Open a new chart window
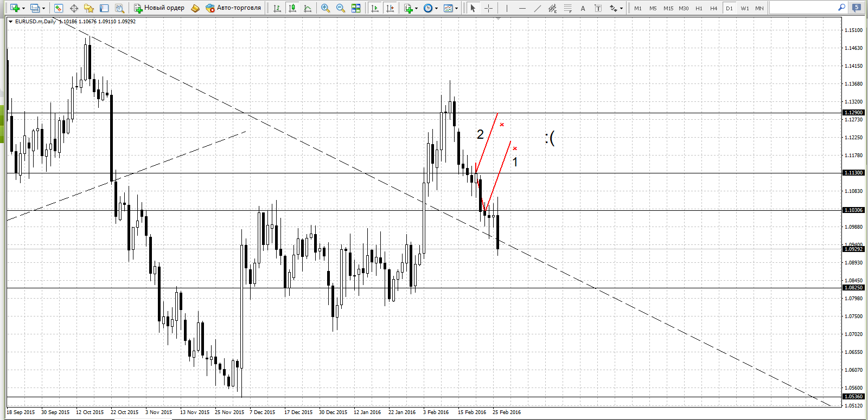868x420 pixels. pyautogui.click(x=14, y=8)
